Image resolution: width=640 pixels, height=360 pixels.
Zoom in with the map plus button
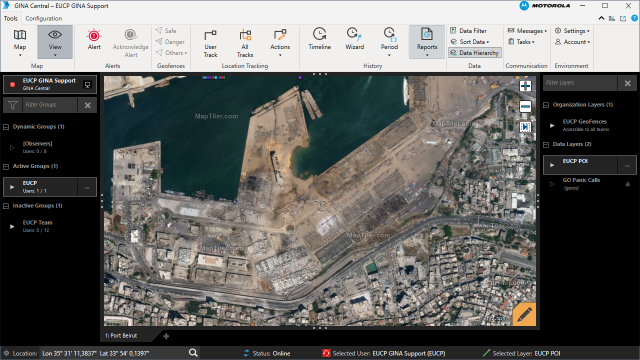(x=525, y=86)
